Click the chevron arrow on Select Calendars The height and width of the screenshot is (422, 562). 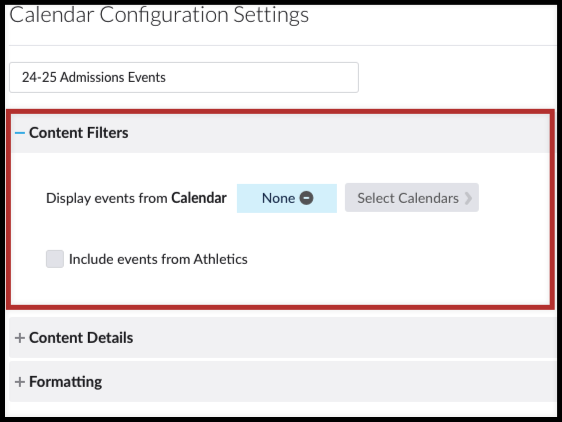pos(468,198)
